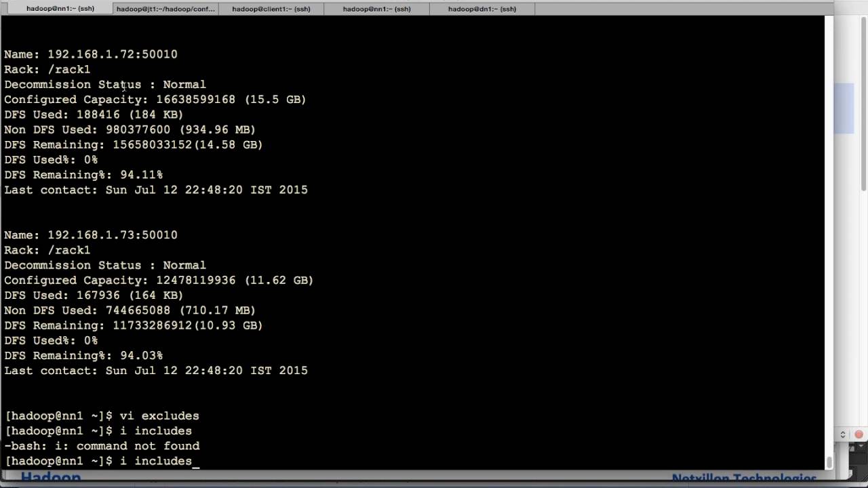Click the line 'Name: 192.168.1.73:50010'
The image size is (868, 488).
coord(91,235)
